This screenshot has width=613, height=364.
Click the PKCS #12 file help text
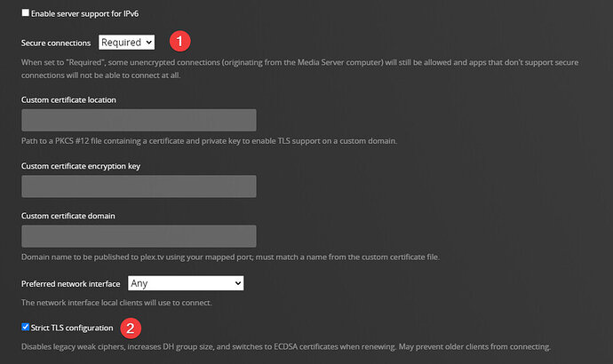pos(208,141)
